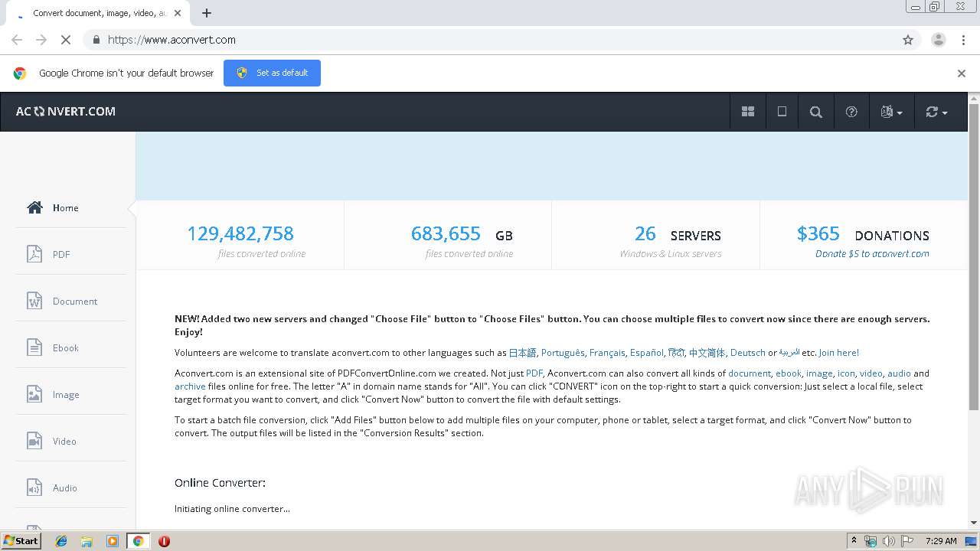
Task: Open the PDF sidebar item
Action: (x=70, y=254)
